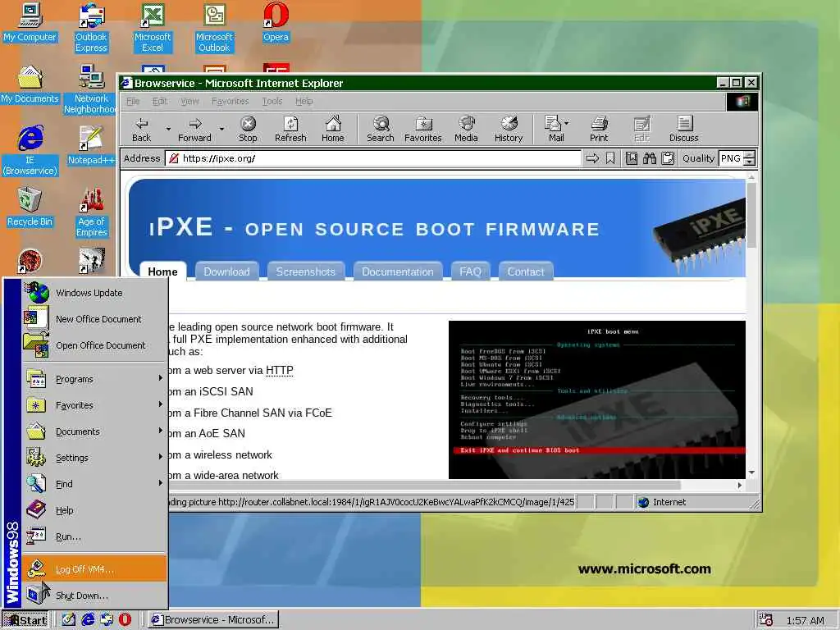Click the Quality spinner down arrow
Image resolution: width=840 pixels, height=630 pixels.
click(x=750, y=162)
